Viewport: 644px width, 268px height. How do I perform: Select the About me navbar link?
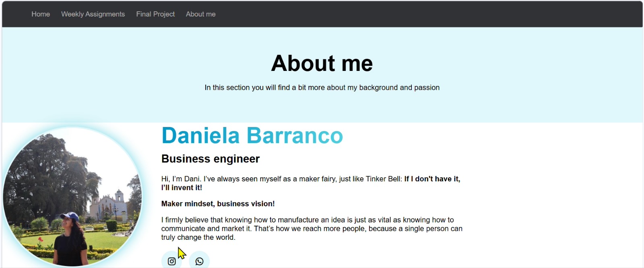click(200, 14)
